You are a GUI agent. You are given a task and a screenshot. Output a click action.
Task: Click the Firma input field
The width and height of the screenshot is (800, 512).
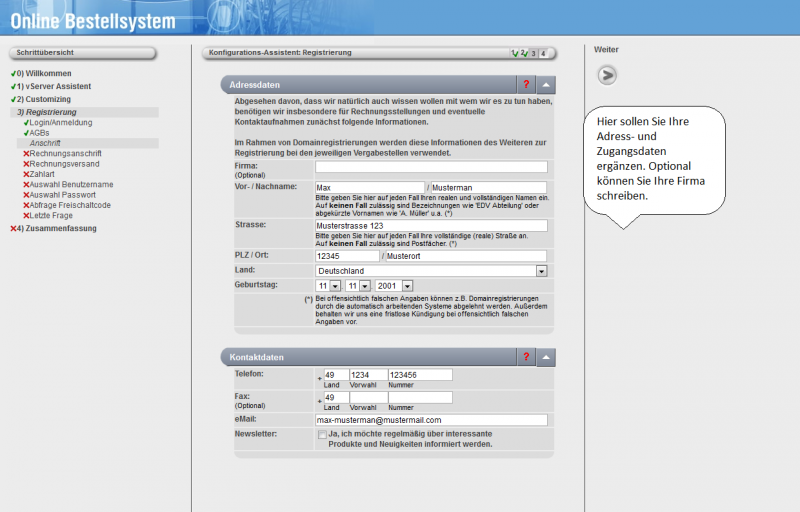(431, 167)
